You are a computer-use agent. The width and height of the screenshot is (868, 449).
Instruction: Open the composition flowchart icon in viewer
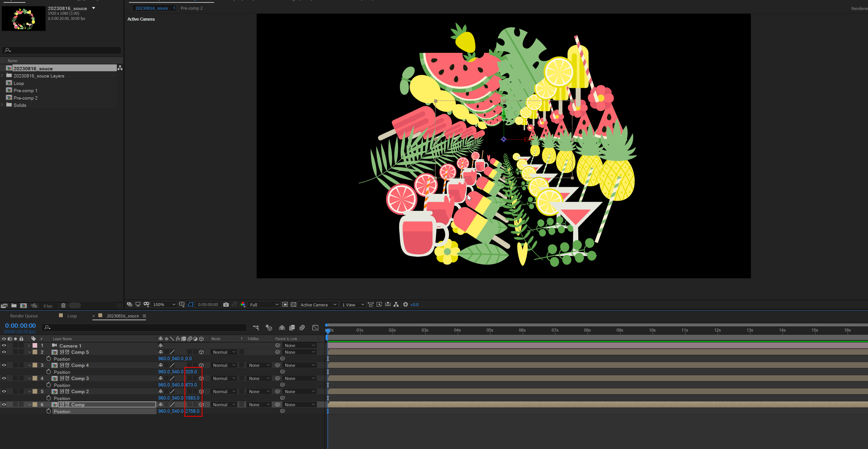pyautogui.click(x=396, y=304)
